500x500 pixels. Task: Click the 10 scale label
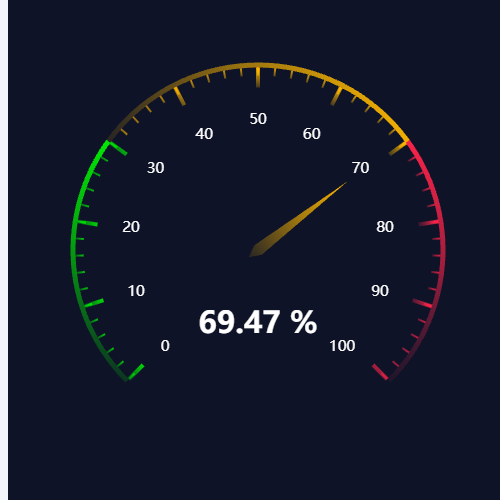(x=136, y=291)
